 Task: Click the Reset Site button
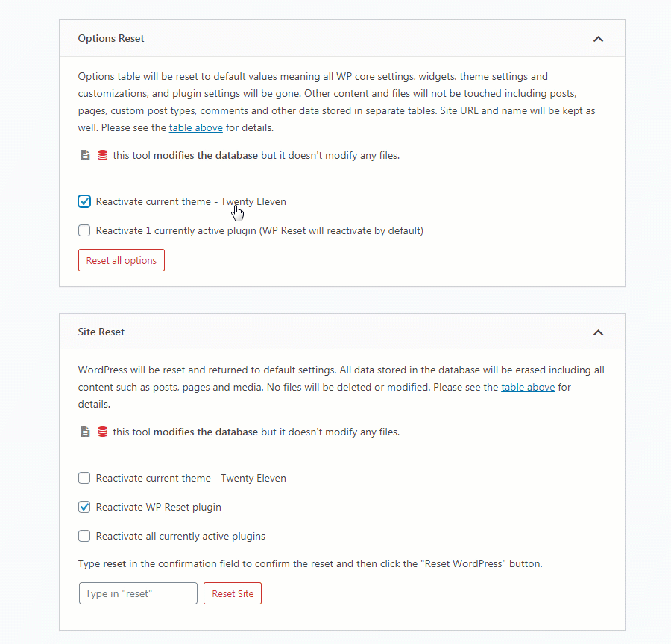tap(233, 593)
